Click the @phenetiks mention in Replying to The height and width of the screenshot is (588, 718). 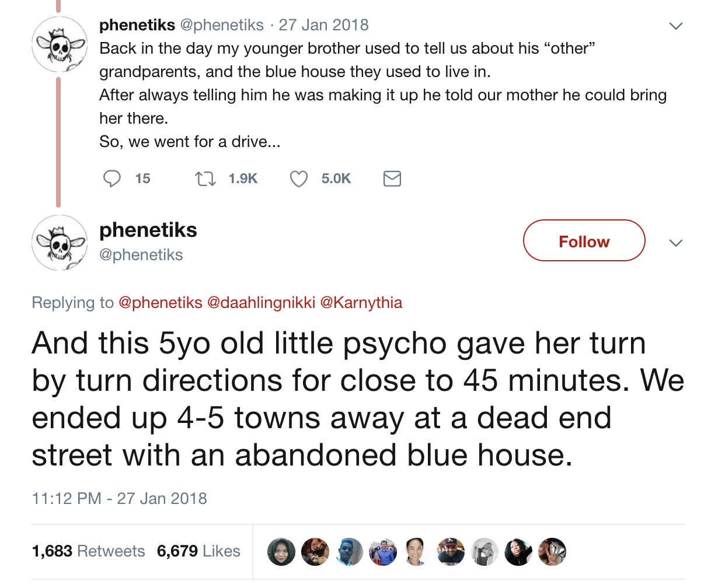(161, 303)
